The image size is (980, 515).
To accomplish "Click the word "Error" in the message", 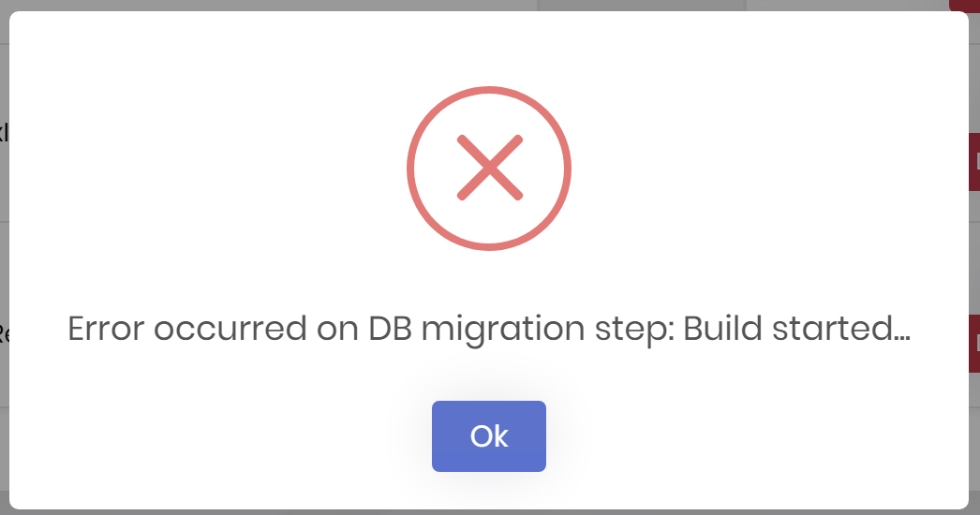I will tap(106, 330).
